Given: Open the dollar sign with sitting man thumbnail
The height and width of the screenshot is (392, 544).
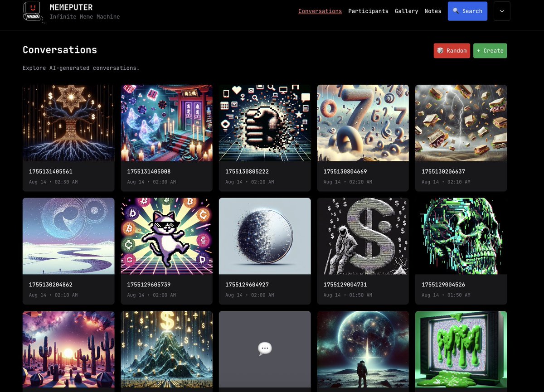Looking at the screenshot, I should pos(363,236).
